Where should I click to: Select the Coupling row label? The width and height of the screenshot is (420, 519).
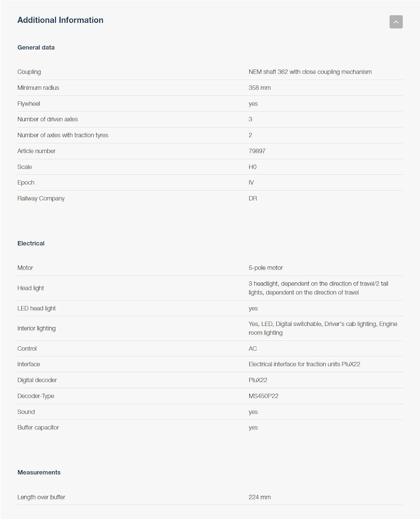29,72
